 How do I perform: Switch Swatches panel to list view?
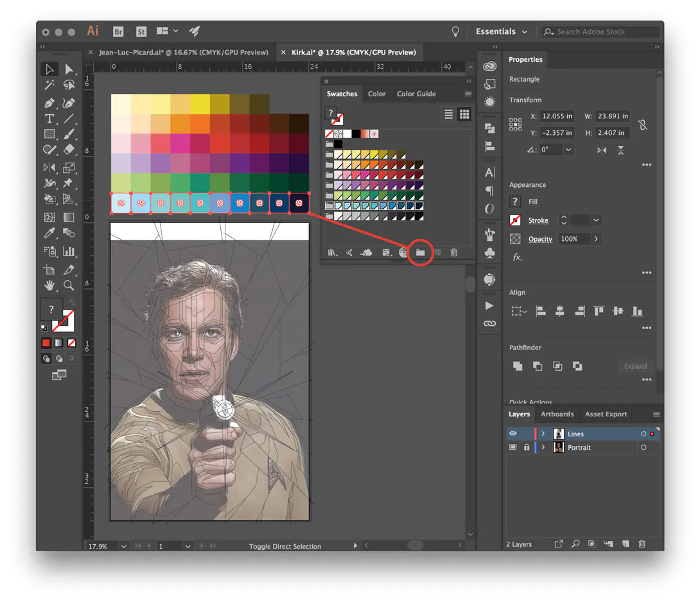coord(449,114)
